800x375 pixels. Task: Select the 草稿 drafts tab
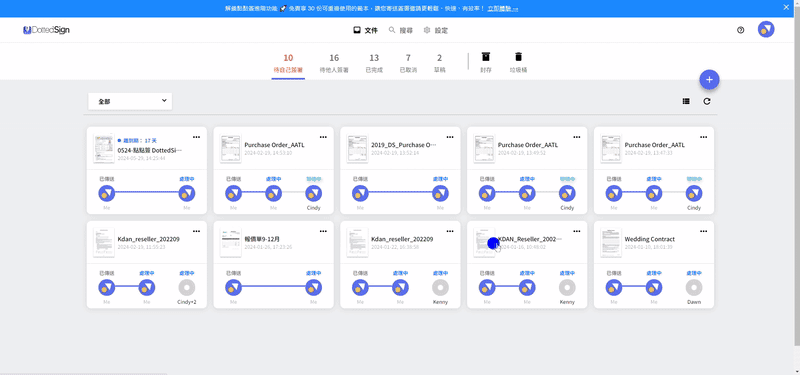[439, 63]
